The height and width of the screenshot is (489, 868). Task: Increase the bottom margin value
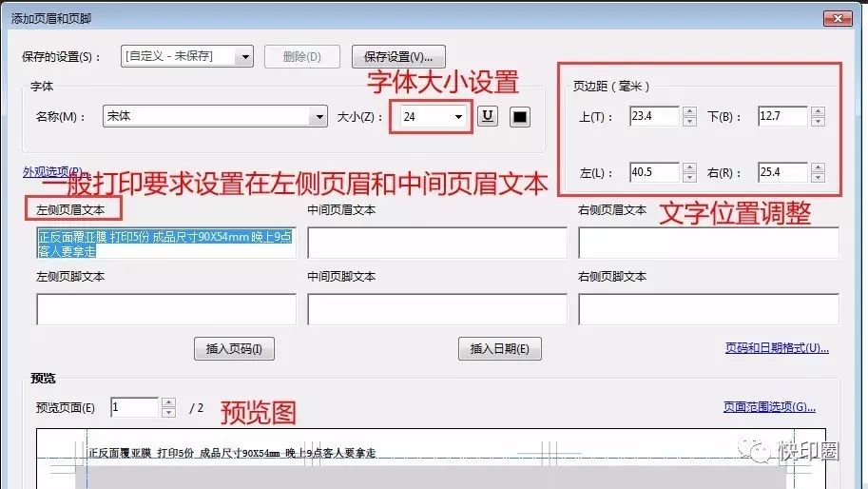point(819,111)
